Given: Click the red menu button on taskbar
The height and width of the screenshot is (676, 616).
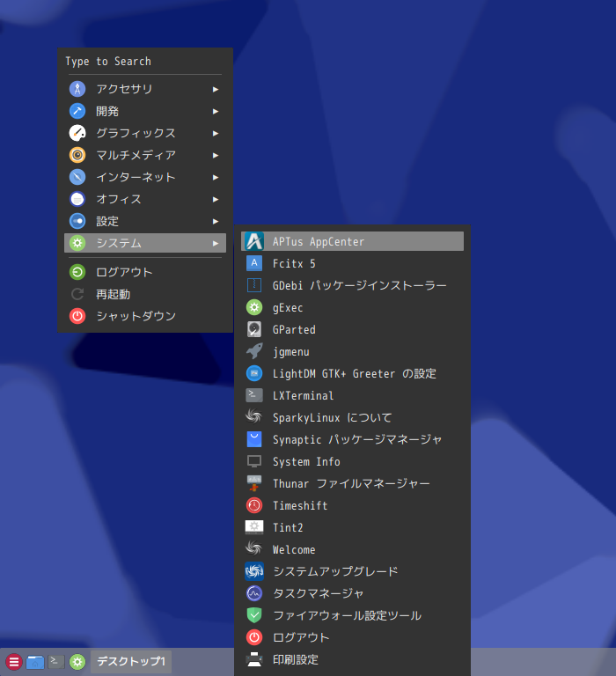Looking at the screenshot, I should (x=13, y=661).
